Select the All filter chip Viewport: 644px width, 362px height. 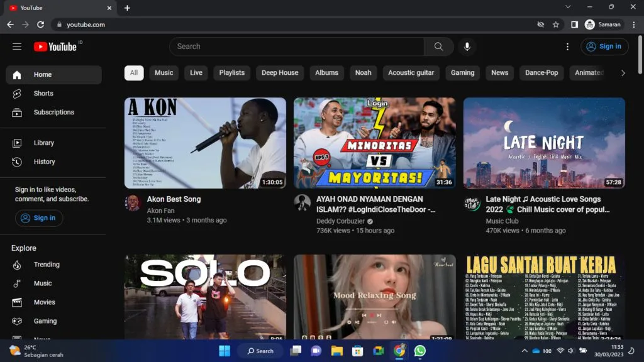pyautogui.click(x=134, y=73)
